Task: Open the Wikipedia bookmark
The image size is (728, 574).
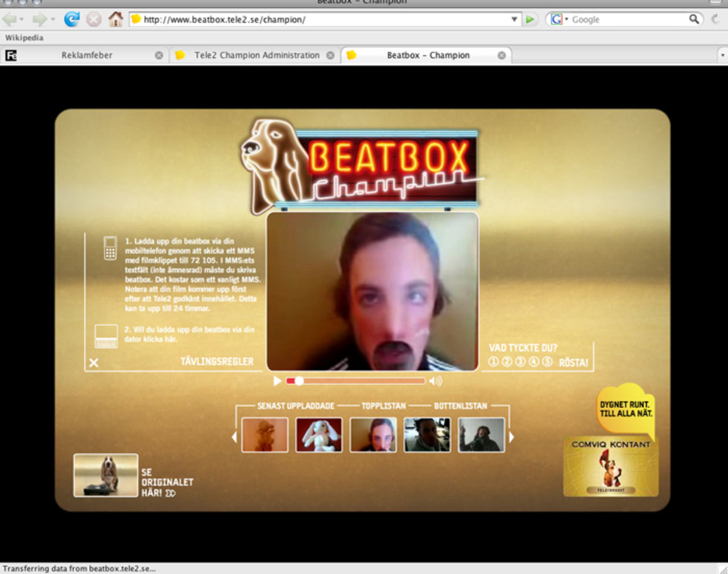Action: pyautogui.click(x=24, y=38)
